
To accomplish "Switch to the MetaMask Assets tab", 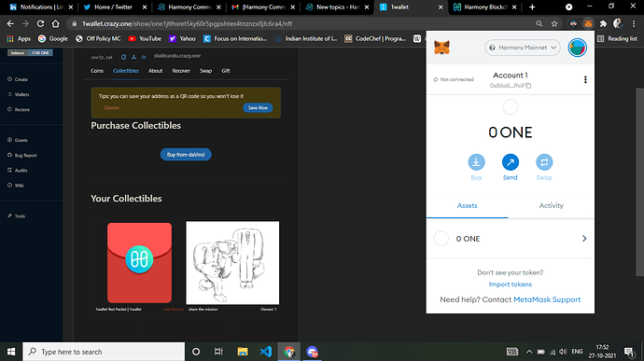I will pyautogui.click(x=468, y=206).
